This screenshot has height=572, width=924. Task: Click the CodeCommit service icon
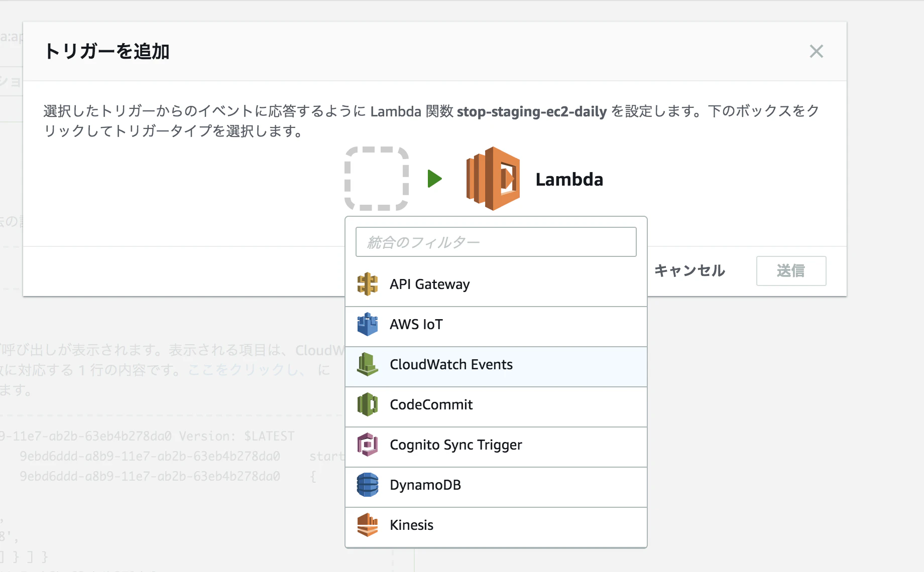pyautogui.click(x=368, y=404)
